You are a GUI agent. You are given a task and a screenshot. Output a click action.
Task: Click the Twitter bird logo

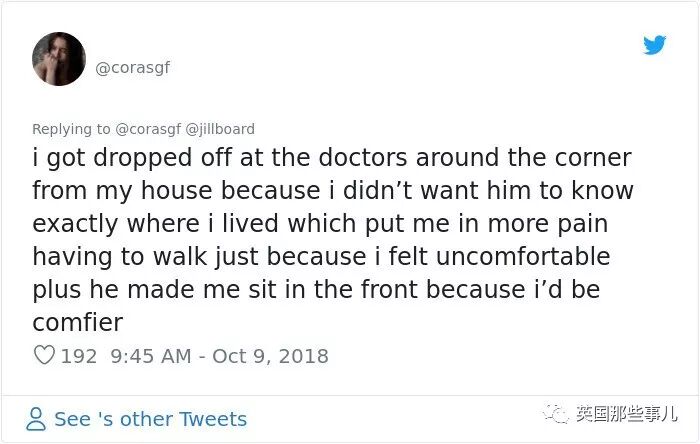coord(654,45)
